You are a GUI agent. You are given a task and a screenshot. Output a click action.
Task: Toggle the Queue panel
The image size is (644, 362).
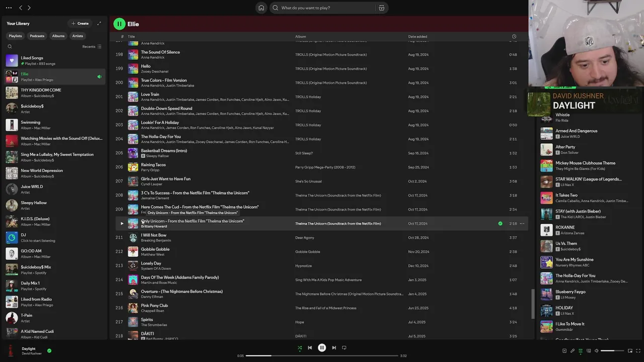tap(581, 350)
